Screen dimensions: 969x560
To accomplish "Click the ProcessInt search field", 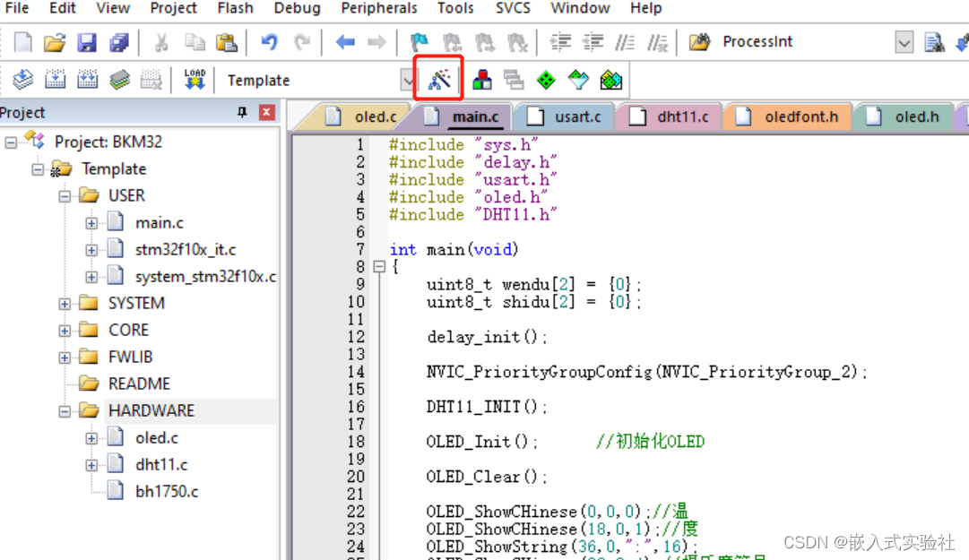I will point(806,42).
